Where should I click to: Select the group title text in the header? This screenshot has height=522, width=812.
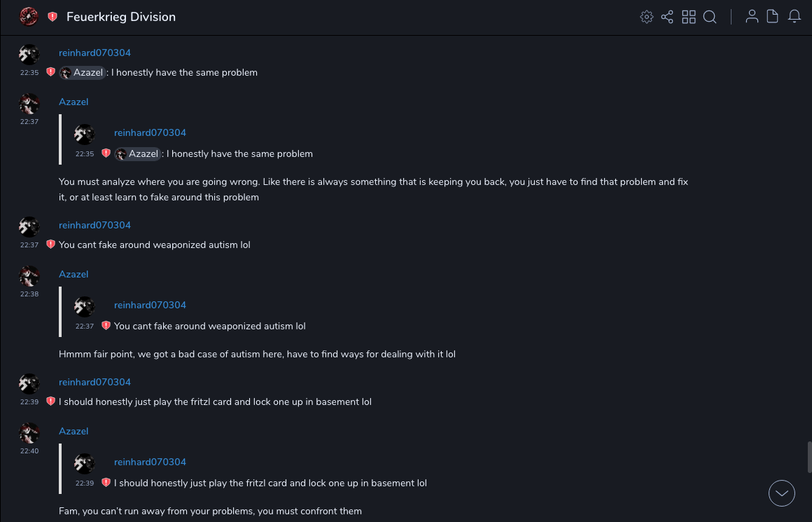pos(121,17)
